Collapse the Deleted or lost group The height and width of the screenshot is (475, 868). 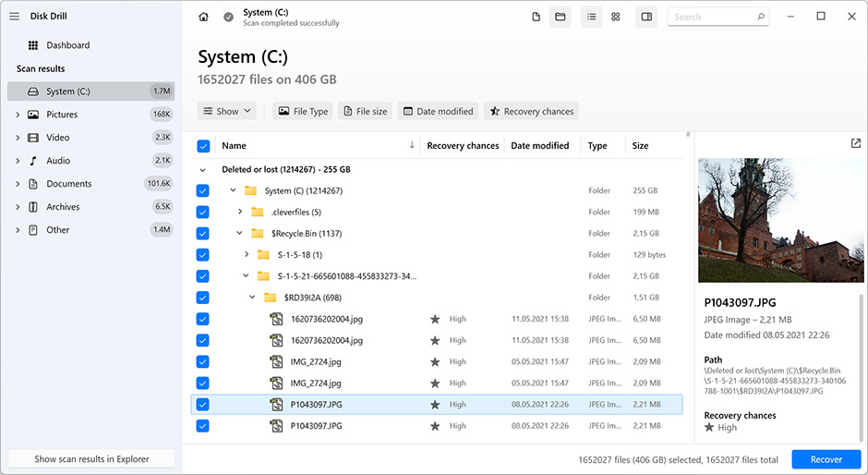[x=203, y=170]
